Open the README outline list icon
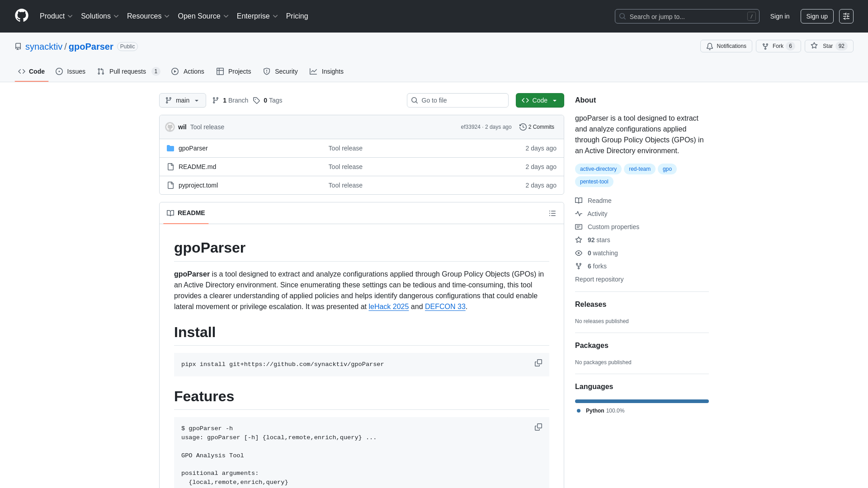868x488 pixels. click(552, 213)
